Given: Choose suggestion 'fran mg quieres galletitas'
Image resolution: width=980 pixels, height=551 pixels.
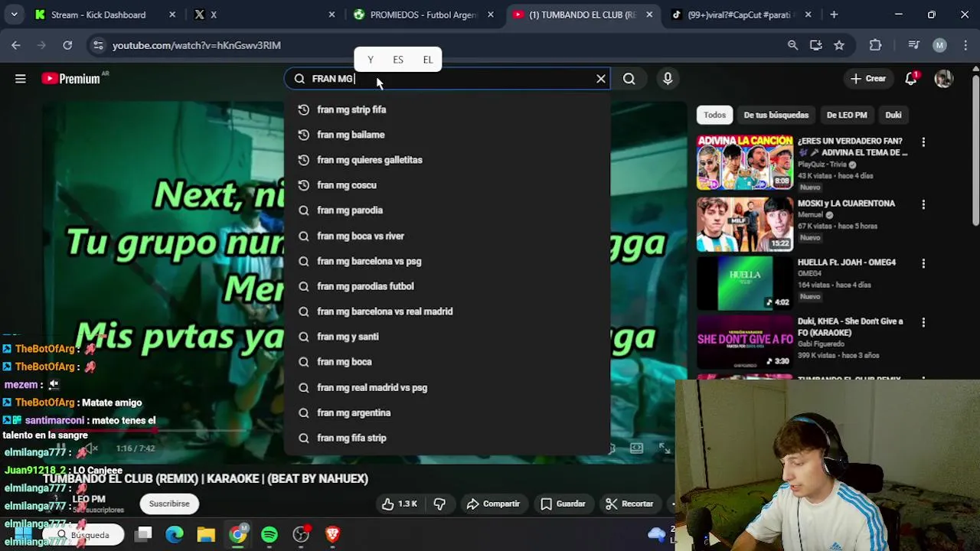Looking at the screenshot, I should 447,160.
